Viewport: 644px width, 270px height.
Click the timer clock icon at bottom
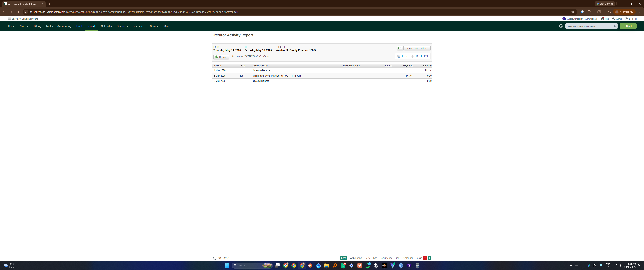[x=215, y=258]
